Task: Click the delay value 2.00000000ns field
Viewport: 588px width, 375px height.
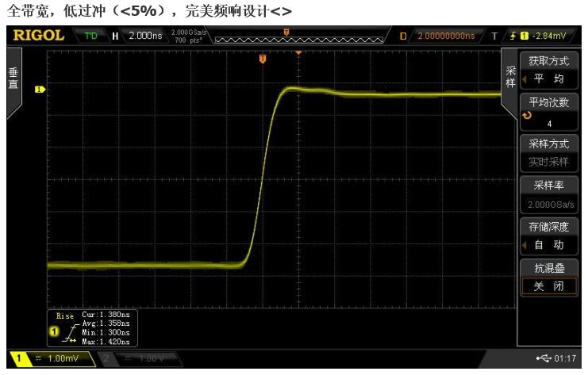Action: (445, 36)
